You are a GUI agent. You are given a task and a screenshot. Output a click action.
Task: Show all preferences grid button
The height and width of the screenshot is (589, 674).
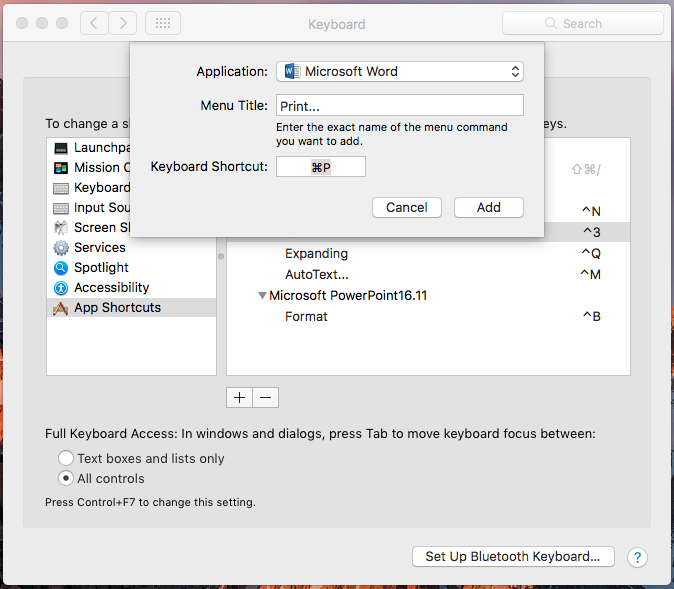pyautogui.click(x=163, y=23)
